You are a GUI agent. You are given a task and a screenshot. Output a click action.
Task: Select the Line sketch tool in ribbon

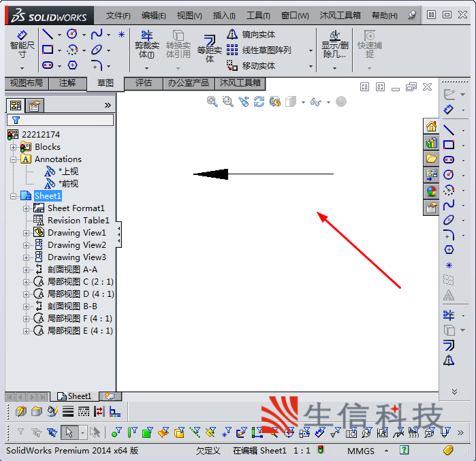[x=48, y=34]
